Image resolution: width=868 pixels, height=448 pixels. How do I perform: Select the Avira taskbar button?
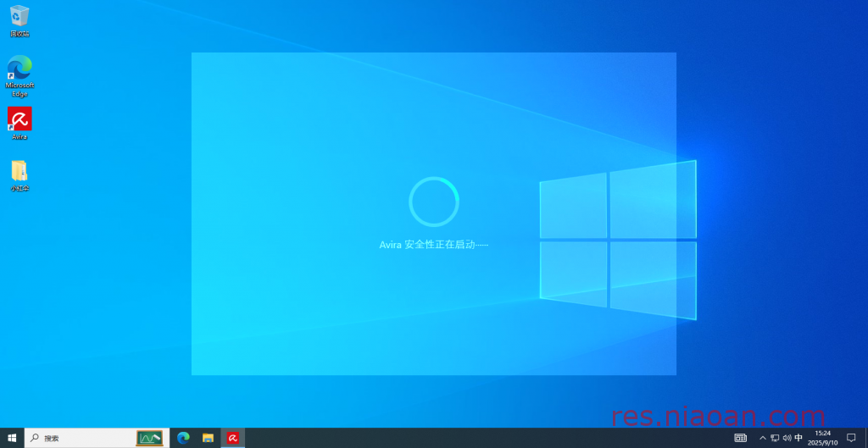233,438
